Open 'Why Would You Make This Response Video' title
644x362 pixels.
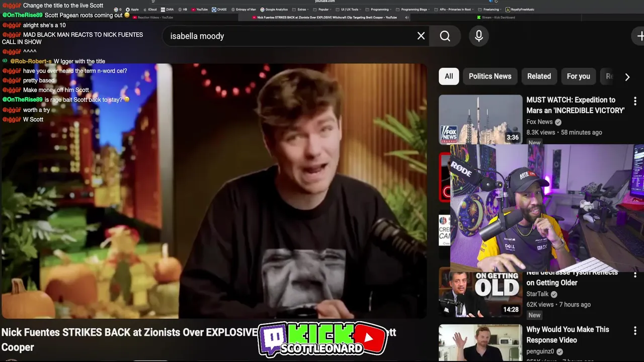568,335
